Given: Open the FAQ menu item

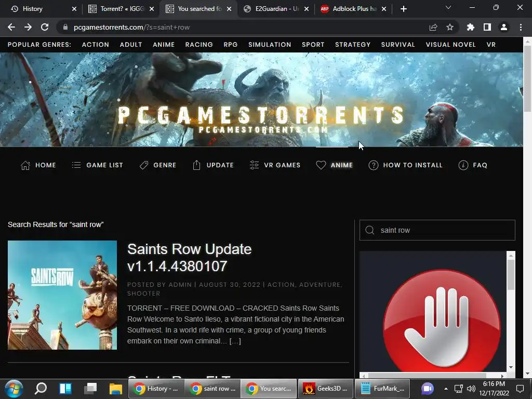Looking at the screenshot, I should click(473, 165).
